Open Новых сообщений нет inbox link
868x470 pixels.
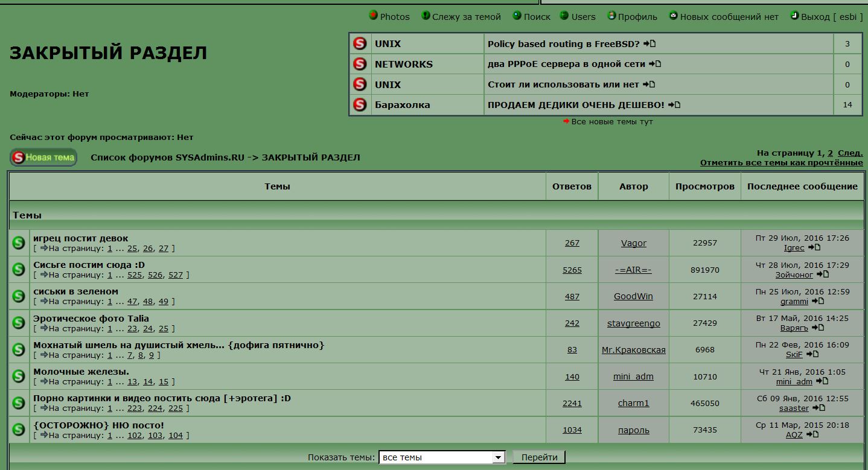[729, 17]
